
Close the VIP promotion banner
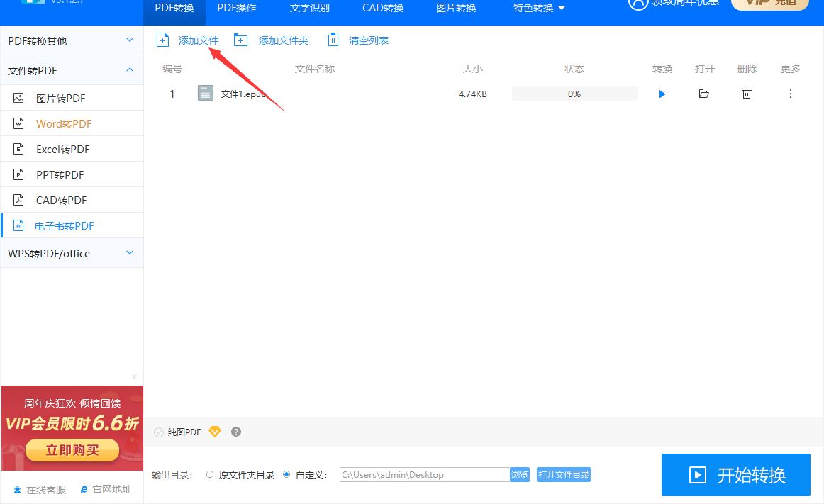pos(135,377)
